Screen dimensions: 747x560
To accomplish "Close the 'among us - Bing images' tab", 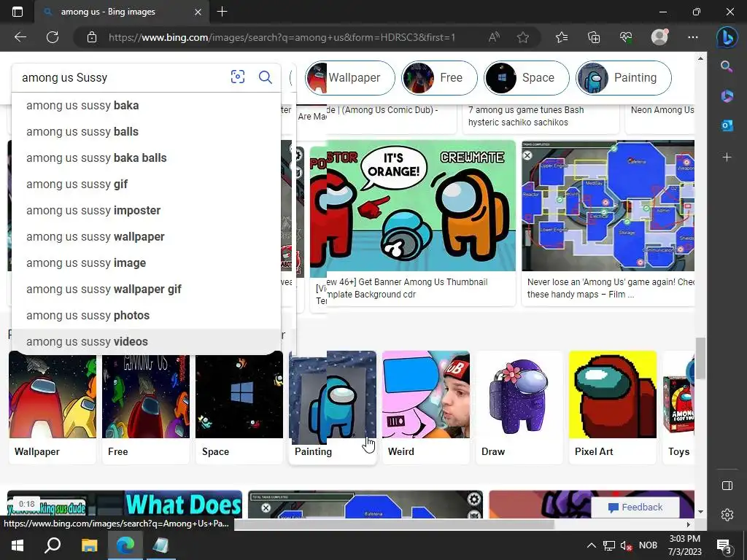I will coord(198,12).
